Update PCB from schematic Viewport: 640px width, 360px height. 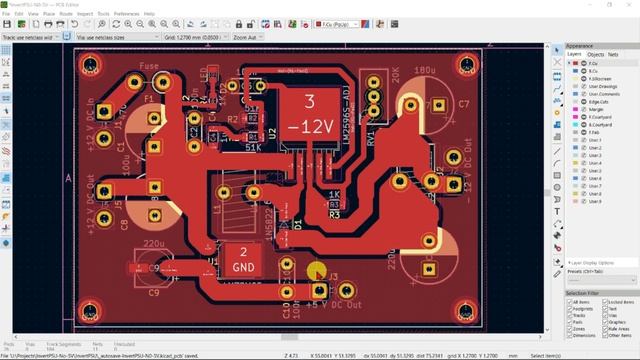click(292, 24)
